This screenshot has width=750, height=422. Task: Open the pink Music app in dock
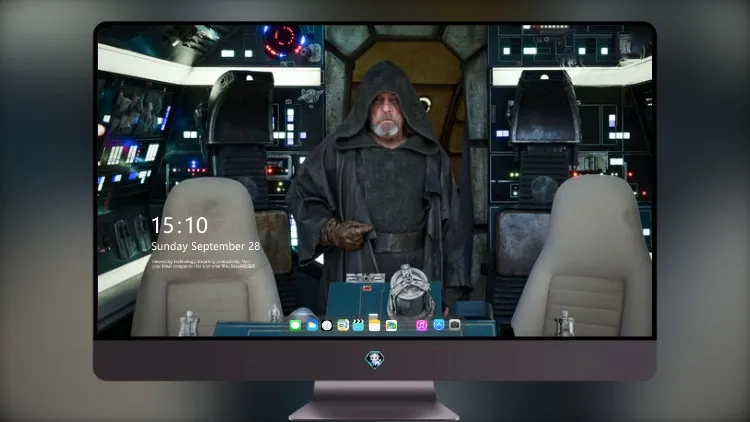(421, 325)
